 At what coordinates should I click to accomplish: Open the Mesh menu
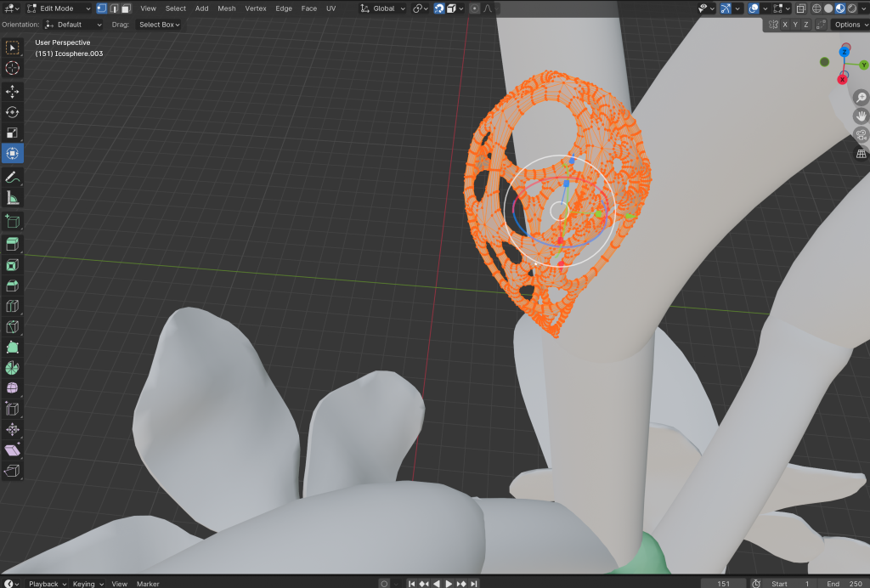(x=227, y=8)
